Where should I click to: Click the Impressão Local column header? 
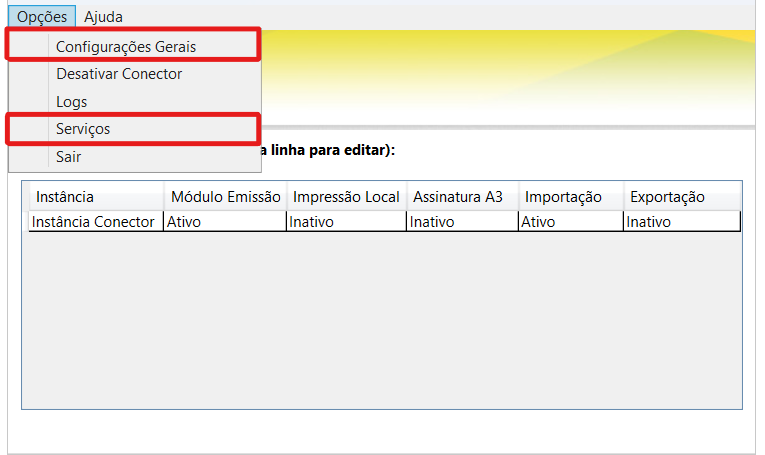(346, 197)
